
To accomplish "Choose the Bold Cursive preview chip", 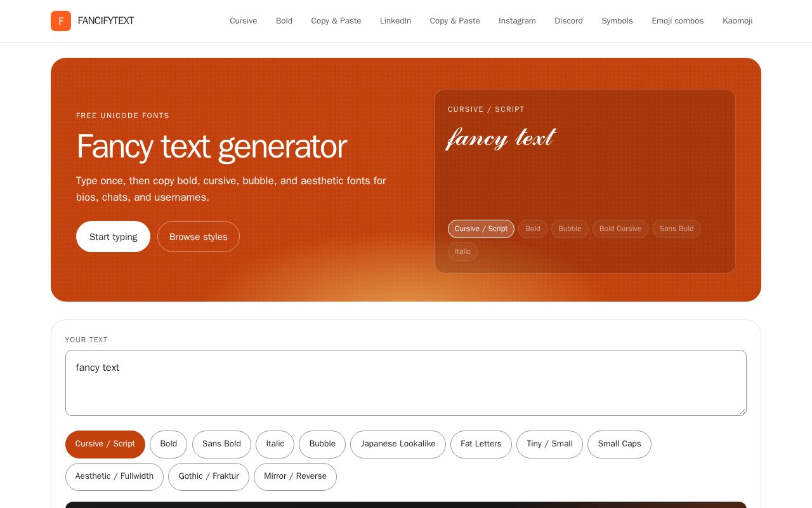I will (620, 229).
